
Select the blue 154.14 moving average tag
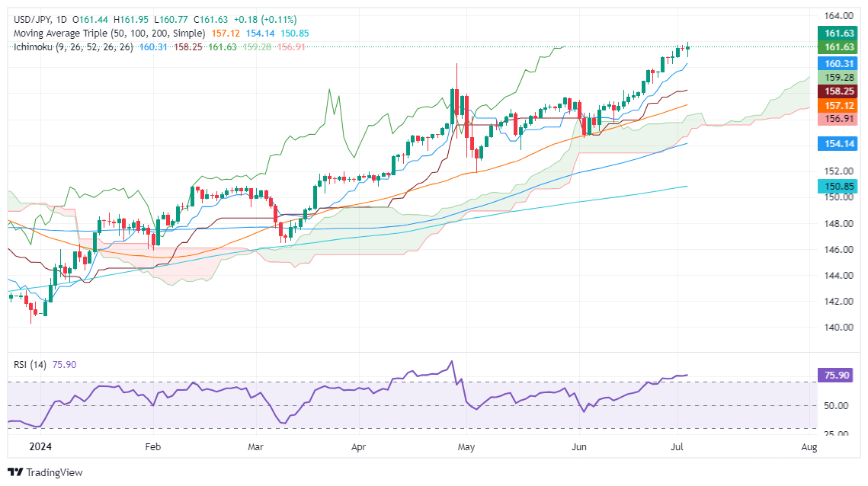(838, 144)
